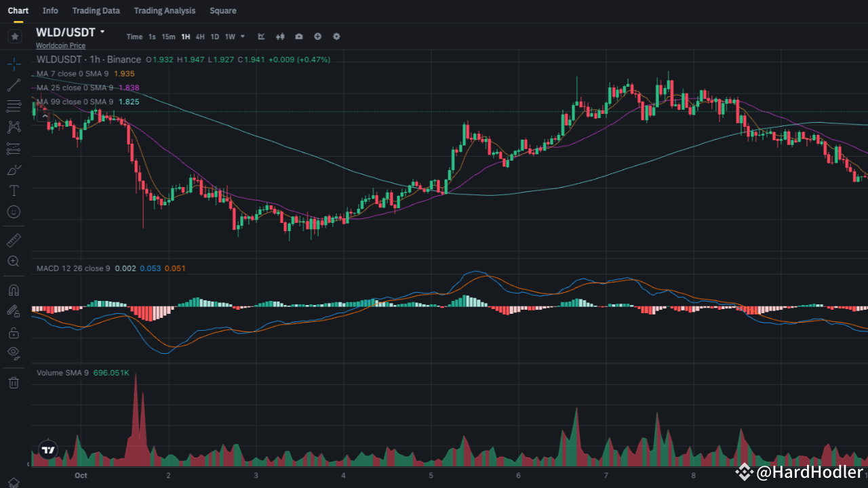The image size is (868, 488).
Task: Open the forecasting and position tools
Action: 14,148
